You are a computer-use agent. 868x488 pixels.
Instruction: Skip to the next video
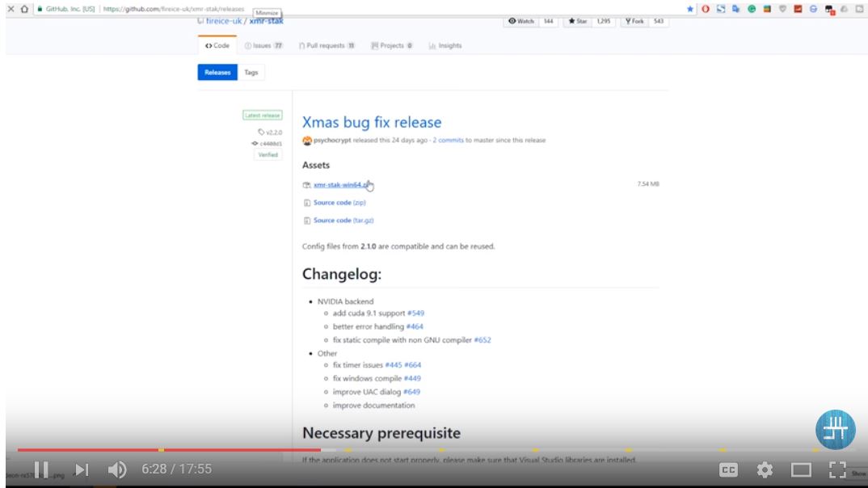[82, 469]
